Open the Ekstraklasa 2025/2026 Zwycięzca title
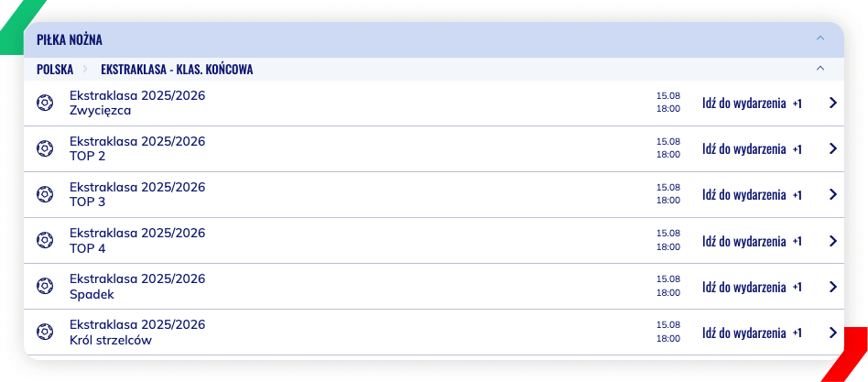The height and width of the screenshot is (382, 868). click(x=137, y=103)
